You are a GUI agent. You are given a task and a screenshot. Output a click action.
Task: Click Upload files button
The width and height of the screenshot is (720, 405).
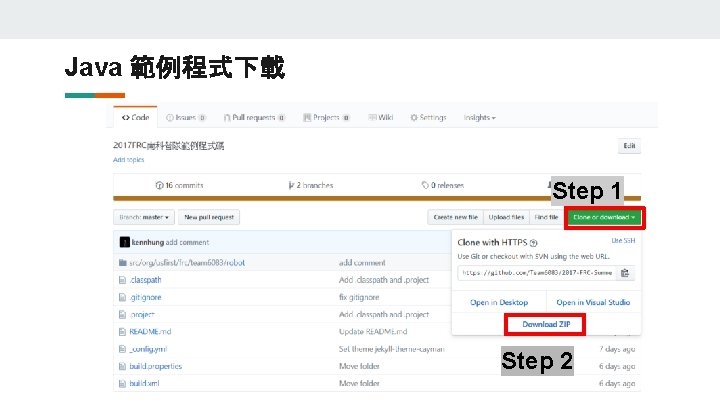[506, 217]
